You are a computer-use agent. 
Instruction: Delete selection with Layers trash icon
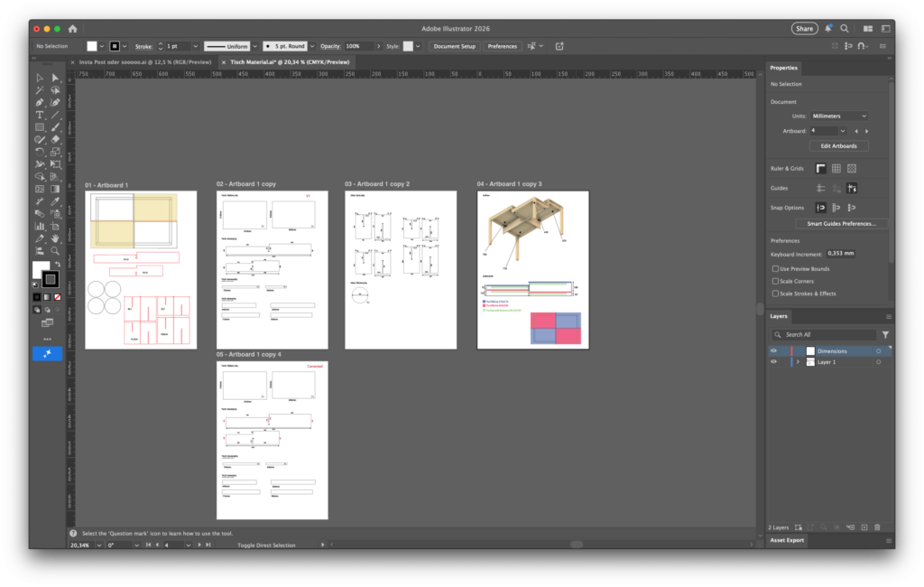pyautogui.click(x=877, y=526)
